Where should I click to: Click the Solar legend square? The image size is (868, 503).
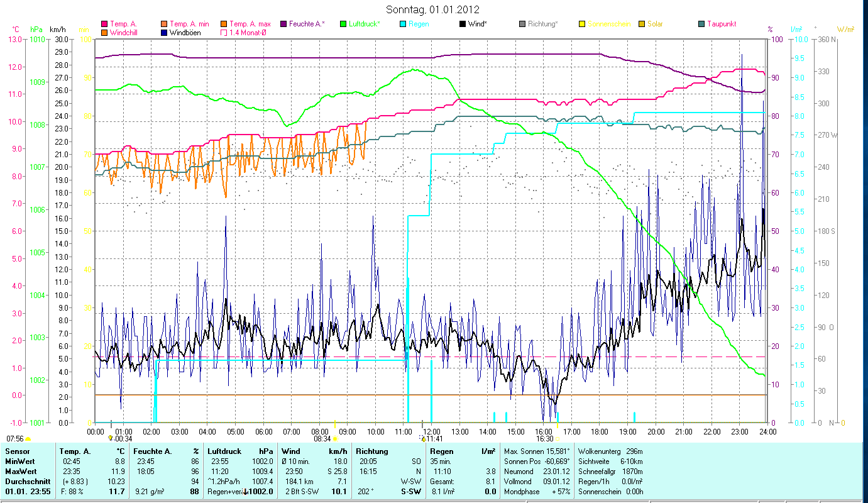click(x=642, y=24)
